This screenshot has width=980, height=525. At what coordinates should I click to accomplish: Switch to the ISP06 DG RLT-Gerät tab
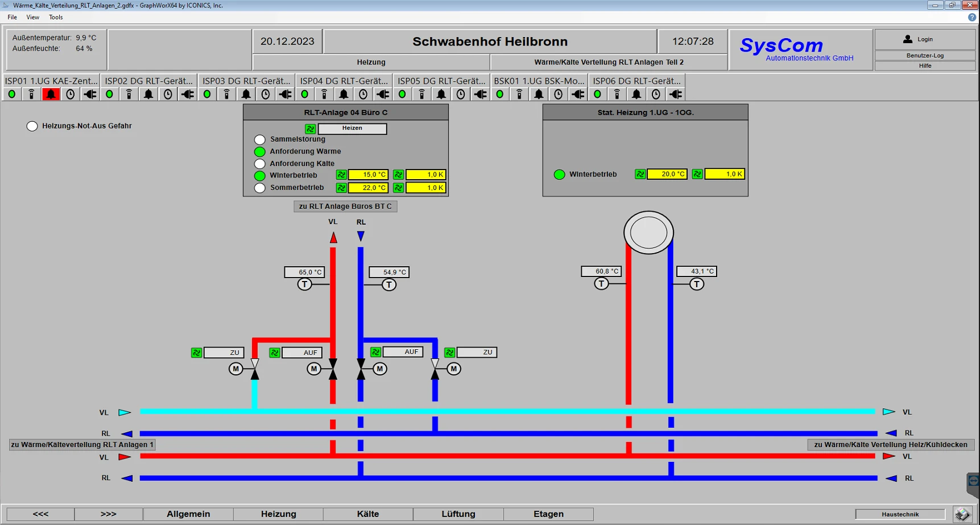click(x=637, y=81)
